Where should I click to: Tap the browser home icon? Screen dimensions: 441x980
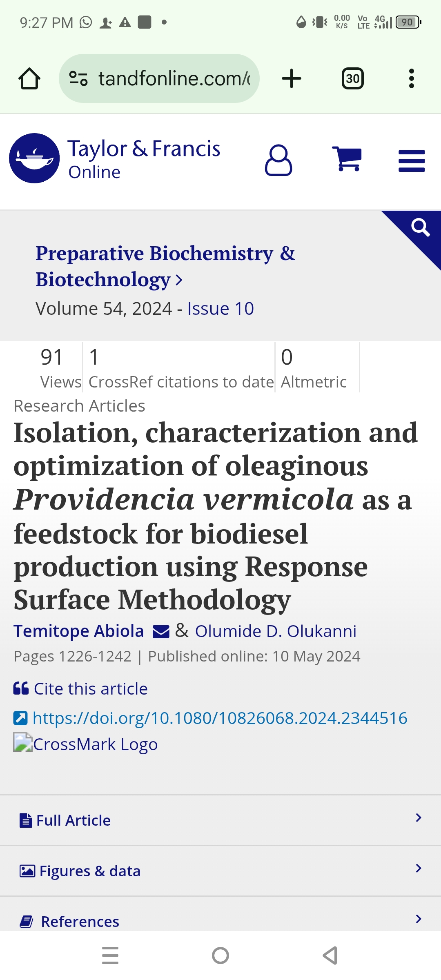tap(29, 78)
